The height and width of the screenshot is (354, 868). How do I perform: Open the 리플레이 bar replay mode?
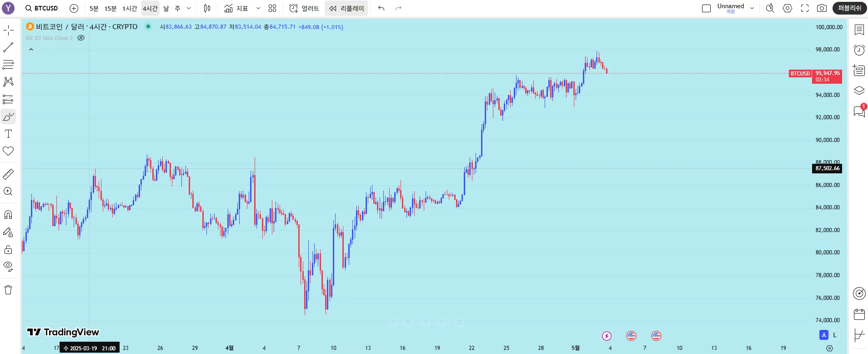click(x=346, y=8)
